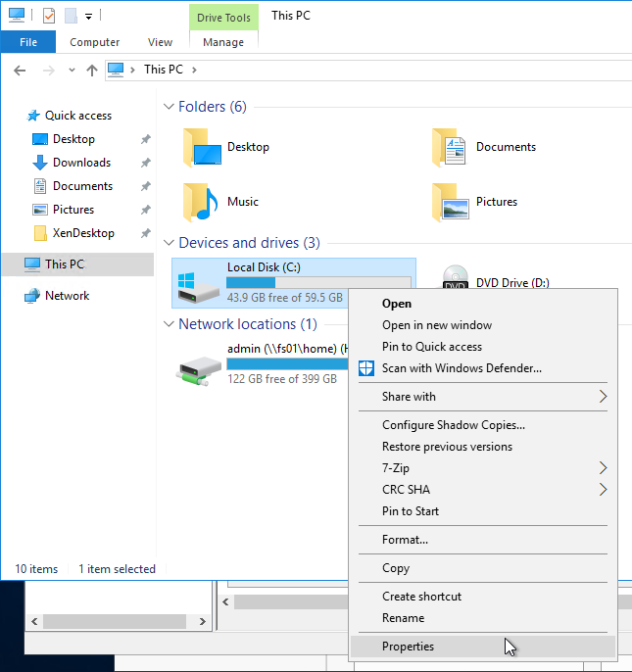Image resolution: width=632 pixels, height=672 pixels.
Task: Expand the chevron after This PC in address bar
Action: pos(194,70)
